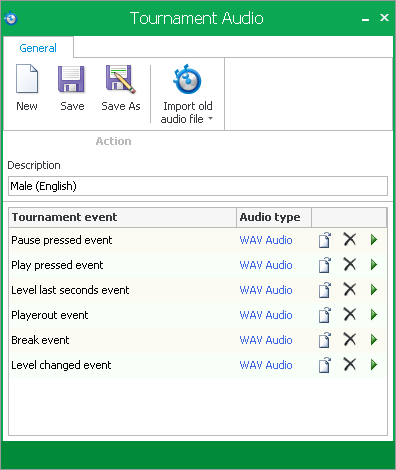Browse a file for Level last seconds event
396x470 pixels.
325,290
